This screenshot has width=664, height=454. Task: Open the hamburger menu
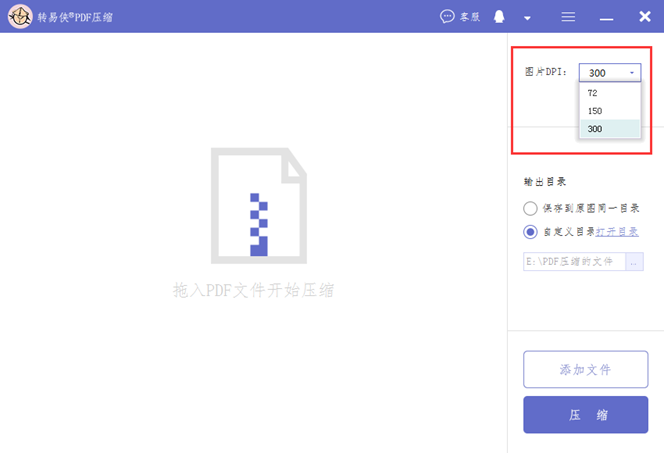(x=568, y=17)
